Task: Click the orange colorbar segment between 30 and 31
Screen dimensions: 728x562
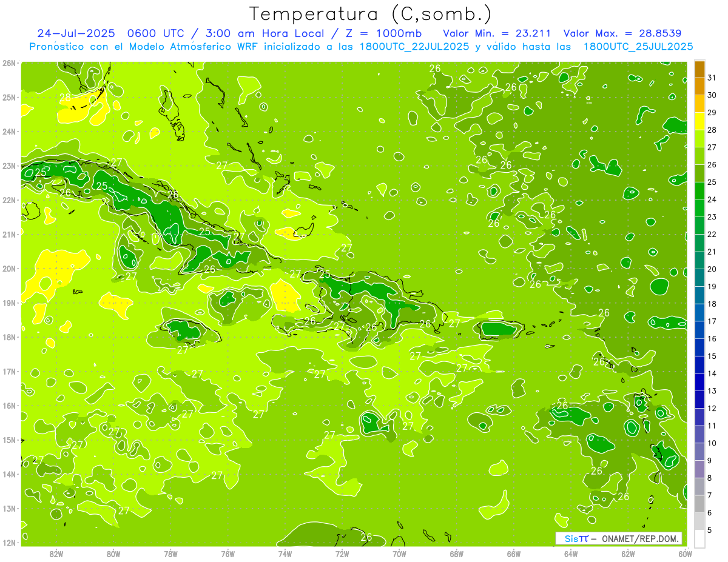Action: pyautogui.click(x=699, y=87)
